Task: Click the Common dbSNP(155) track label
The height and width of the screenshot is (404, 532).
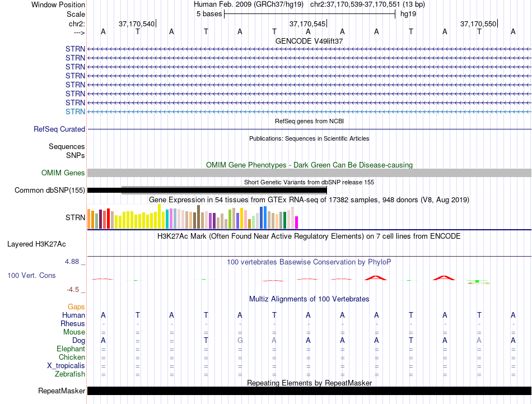Action: pos(50,190)
